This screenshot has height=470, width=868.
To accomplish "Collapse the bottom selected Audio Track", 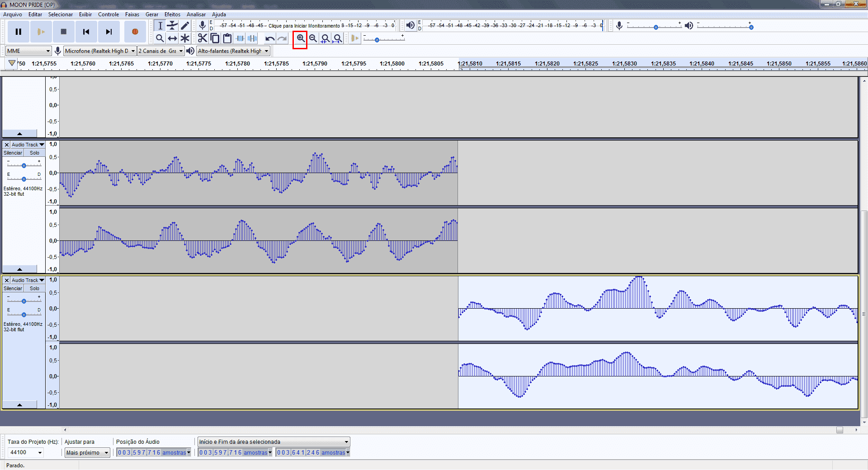I will pyautogui.click(x=20, y=405).
